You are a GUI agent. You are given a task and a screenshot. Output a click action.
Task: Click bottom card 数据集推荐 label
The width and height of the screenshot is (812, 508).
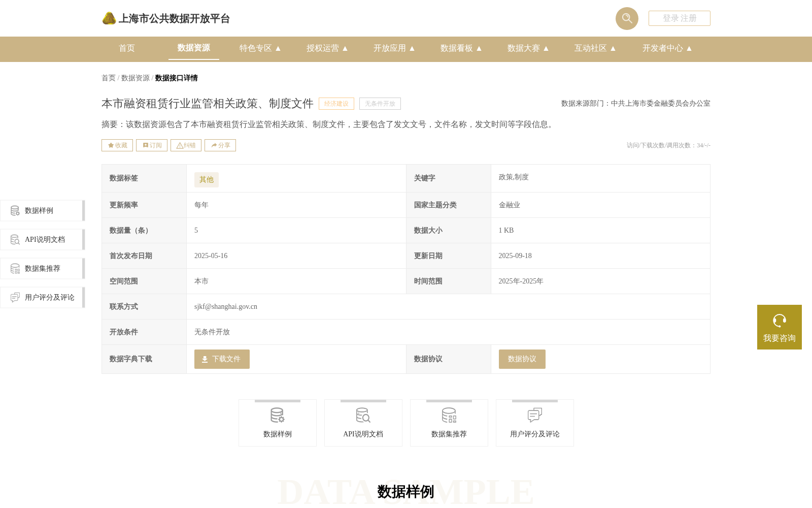coord(449,434)
